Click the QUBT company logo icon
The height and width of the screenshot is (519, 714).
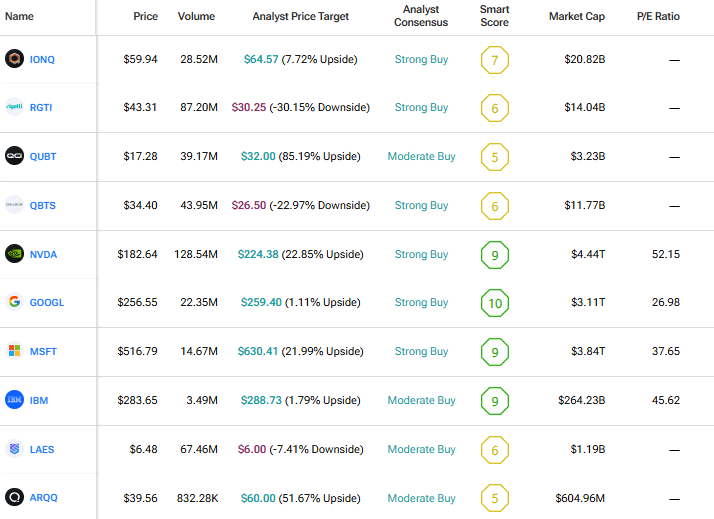coord(14,156)
